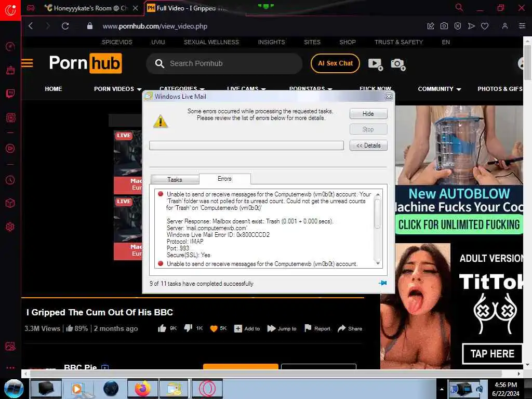Close the Windows Live Mail dialog
This screenshot has width=532, height=399.
coord(389,96)
